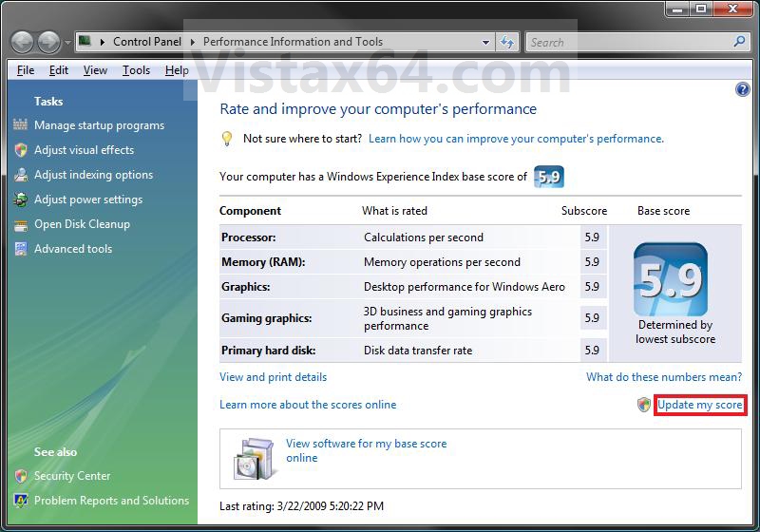Open the View menu
The width and height of the screenshot is (760, 532).
[x=95, y=70]
